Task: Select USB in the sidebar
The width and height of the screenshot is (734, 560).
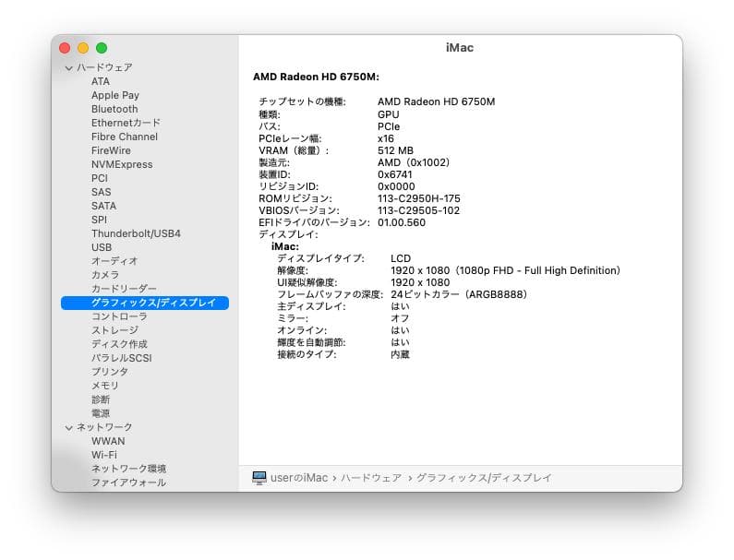Action: point(102,247)
